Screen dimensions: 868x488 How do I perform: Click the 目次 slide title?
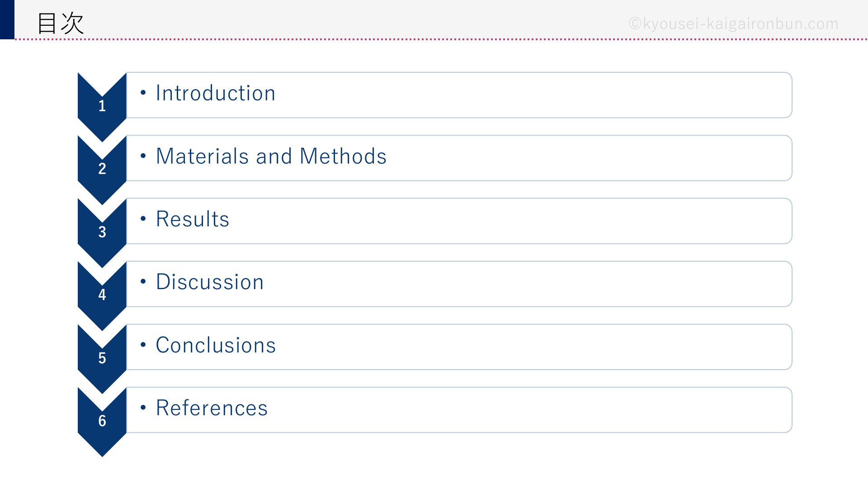coord(60,23)
